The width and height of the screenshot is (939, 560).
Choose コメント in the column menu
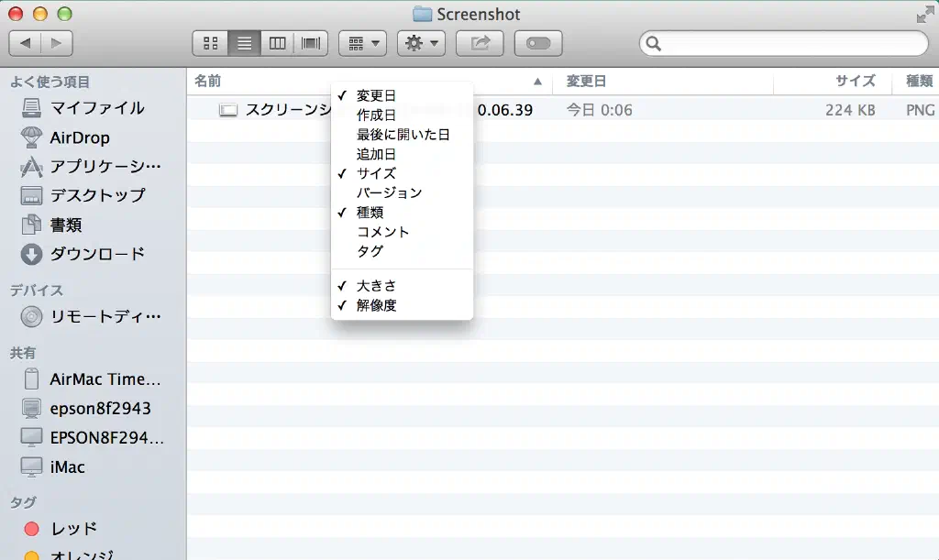click(382, 232)
